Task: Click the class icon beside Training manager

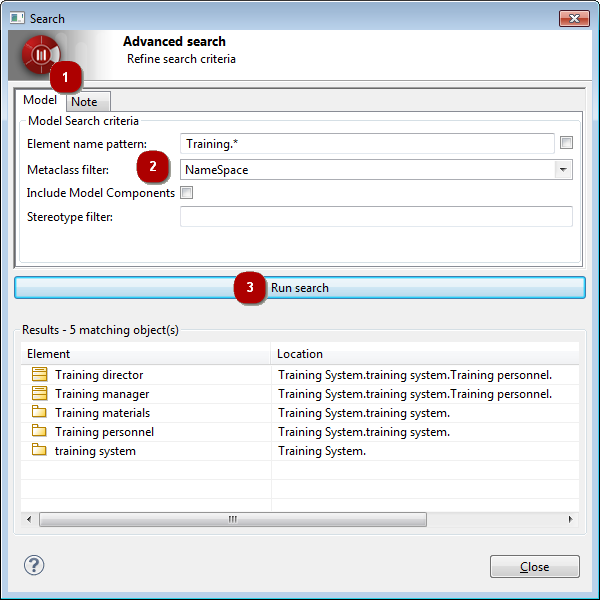Action: coord(40,394)
